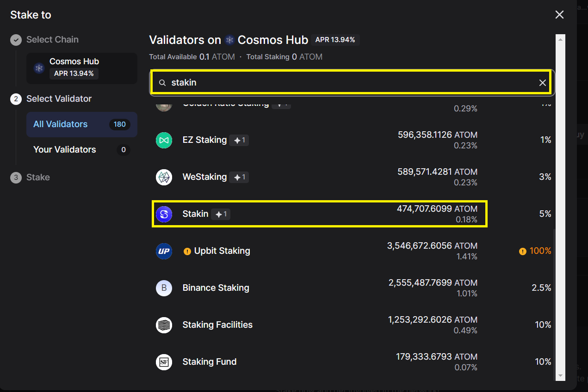Click the Stake to dialog title
Screen dimensions: 588x392
(31, 15)
